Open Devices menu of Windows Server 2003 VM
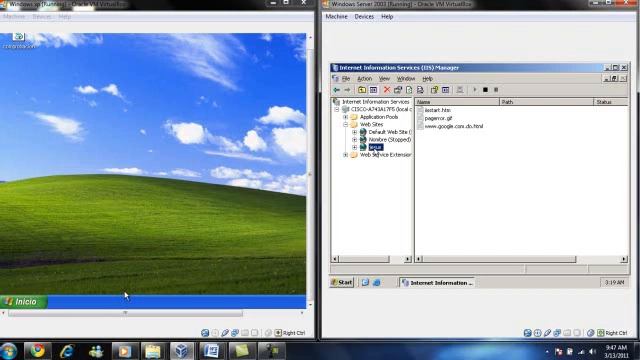Screen dimensions: 640x360 point(364,17)
